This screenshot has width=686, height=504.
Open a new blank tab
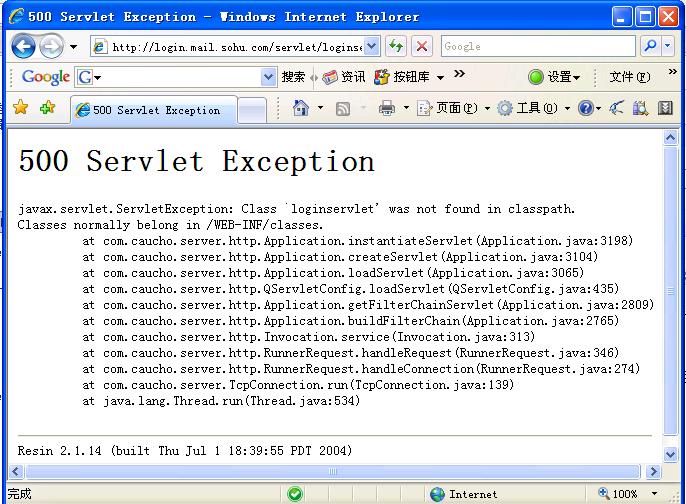point(252,111)
